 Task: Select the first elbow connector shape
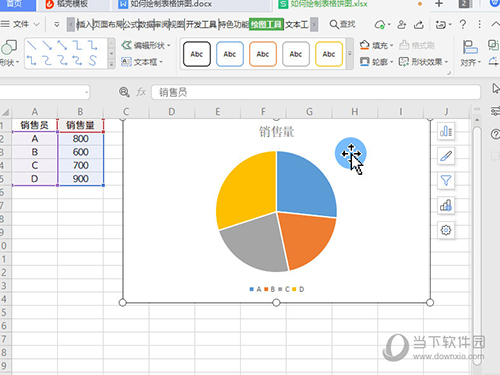click(x=77, y=45)
